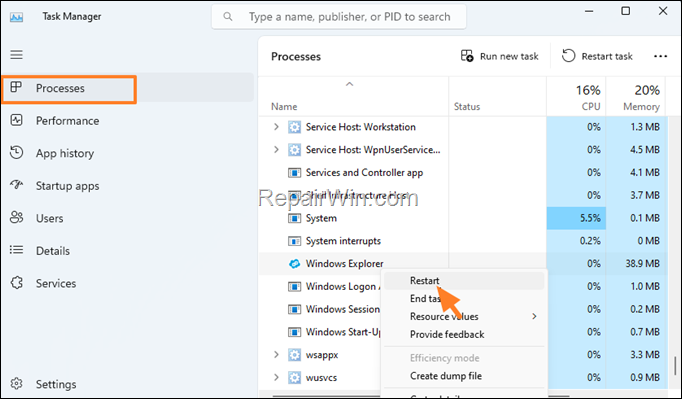Open the hamburger navigation menu
Image resolution: width=682 pixels, height=399 pixels.
(17, 55)
